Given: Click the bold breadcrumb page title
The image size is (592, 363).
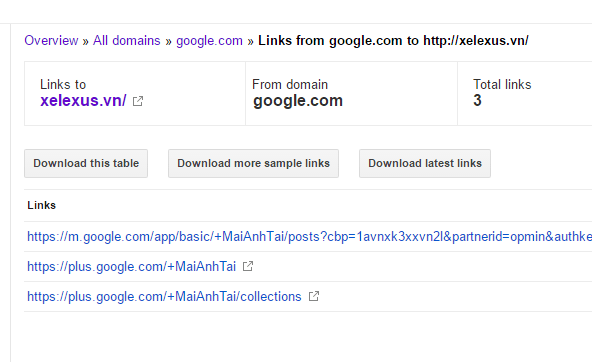Looking at the screenshot, I should (393, 40).
